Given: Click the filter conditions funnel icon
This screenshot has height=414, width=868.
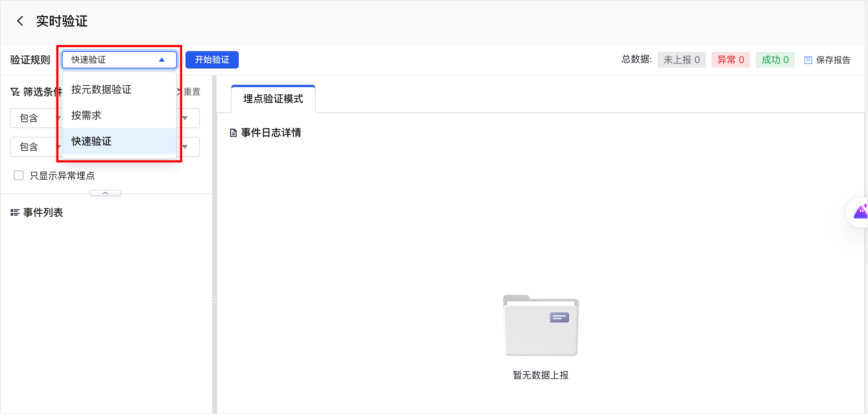Looking at the screenshot, I should pyautogui.click(x=15, y=92).
